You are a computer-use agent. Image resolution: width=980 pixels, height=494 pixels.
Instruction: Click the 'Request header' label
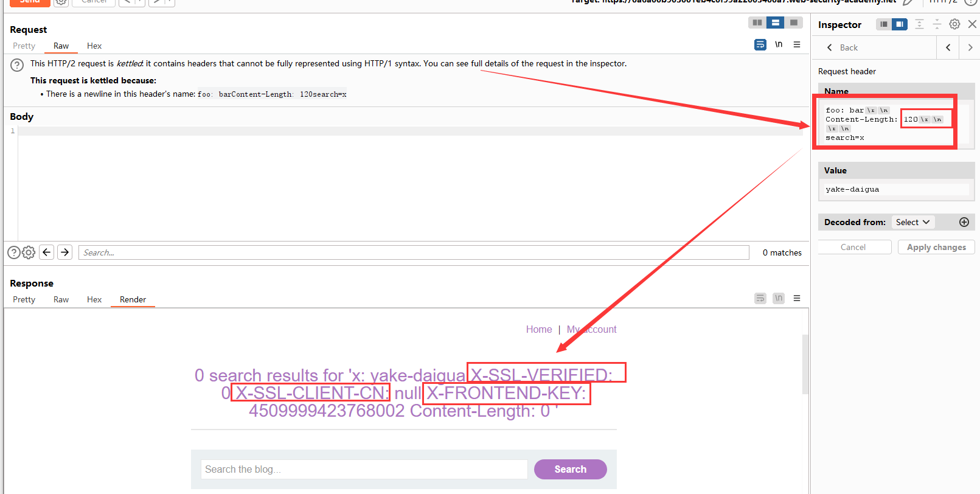[847, 71]
